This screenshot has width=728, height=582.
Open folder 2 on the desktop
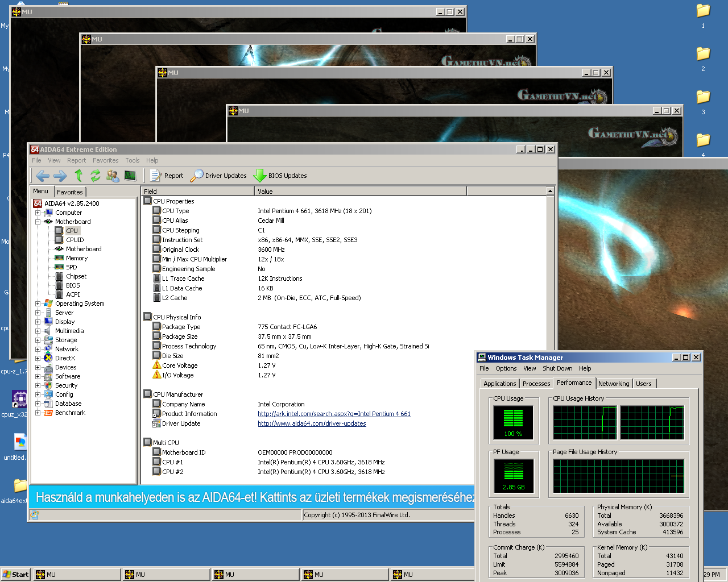pyautogui.click(x=703, y=59)
